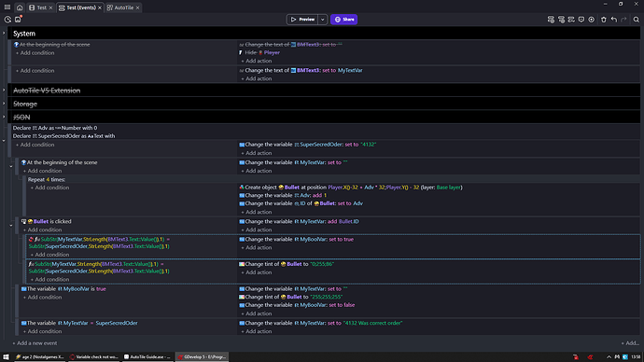The height and width of the screenshot is (362, 644).
Task: Switch to the Test scene tab
Action: [41, 7]
